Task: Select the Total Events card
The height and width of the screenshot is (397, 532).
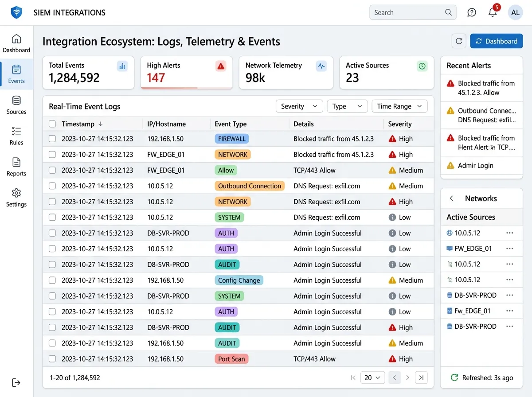Action: click(x=88, y=73)
